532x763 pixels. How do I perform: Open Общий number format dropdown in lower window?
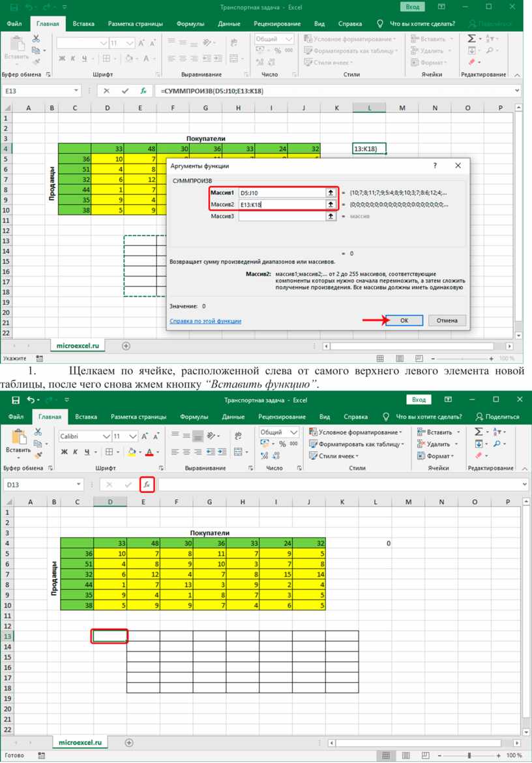pyautogui.click(x=293, y=432)
